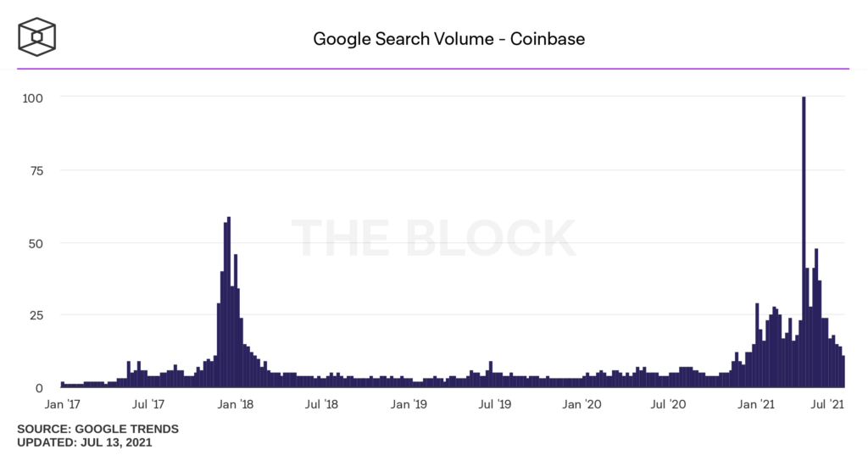Select the Jul '18 x-axis label
The height and width of the screenshot is (455, 868).
[322, 406]
